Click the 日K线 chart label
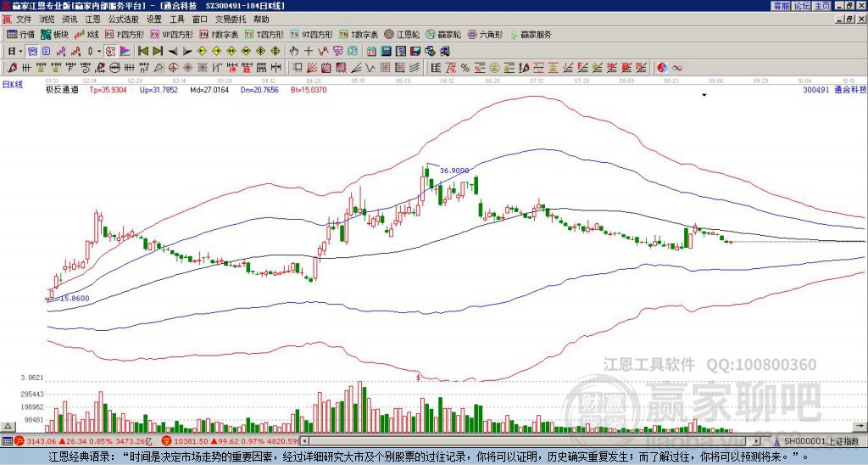868x465 pixels. pyautogui.click(x=13, y=85)
